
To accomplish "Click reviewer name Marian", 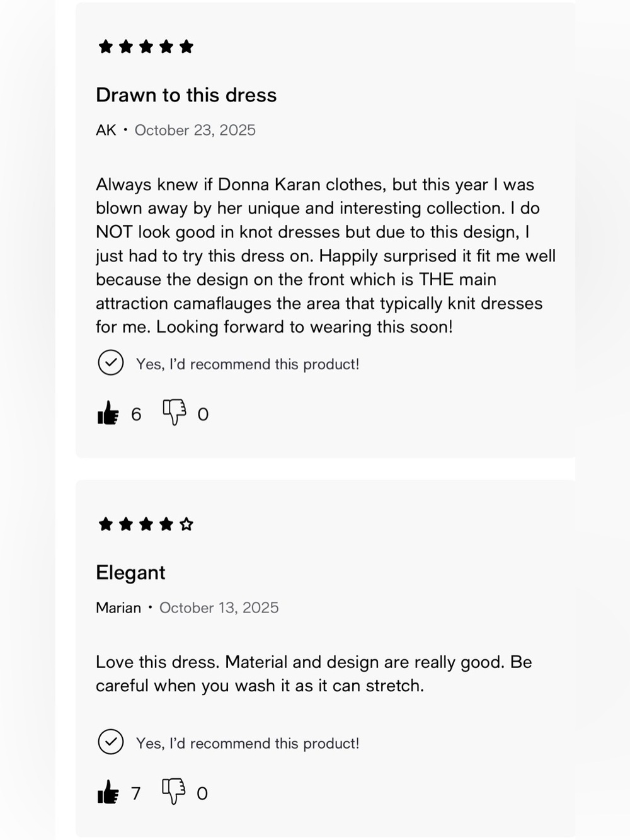I will pos(118,608).
